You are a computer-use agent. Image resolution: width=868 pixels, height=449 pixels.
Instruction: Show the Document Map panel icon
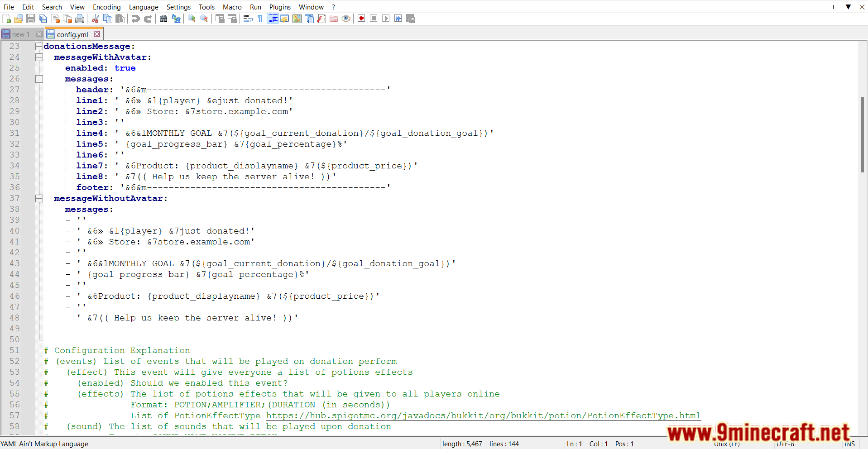coord(297,19)
